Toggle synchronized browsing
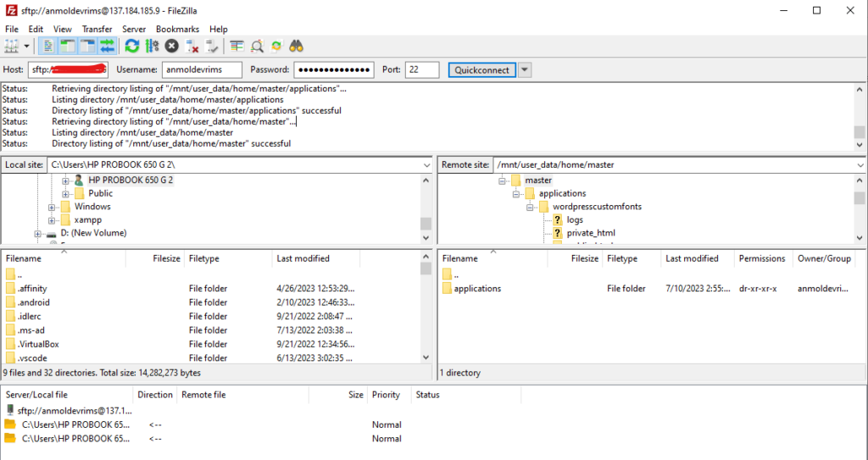The image size is (868, 460). (x=276, y=47)
